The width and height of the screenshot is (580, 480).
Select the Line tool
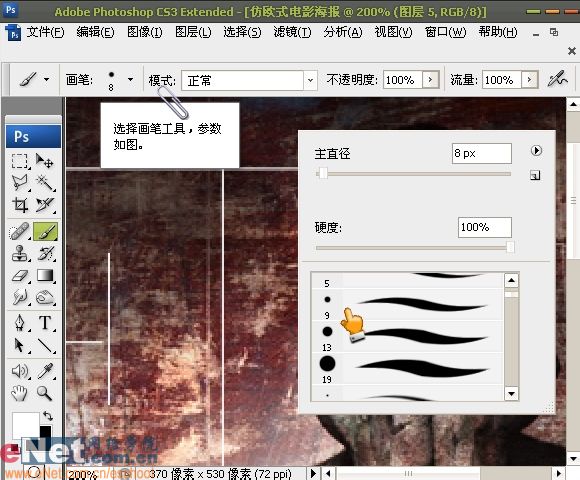[45, 345]
